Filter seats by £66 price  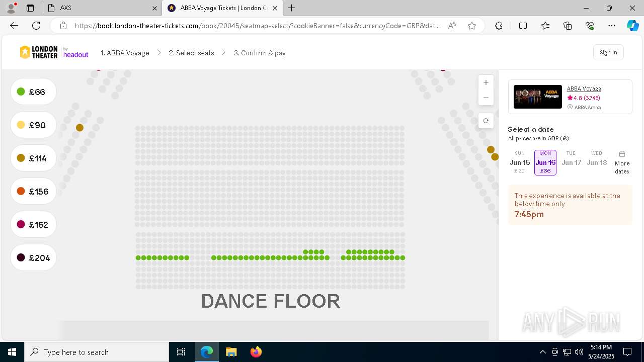[x=33, y=92]
